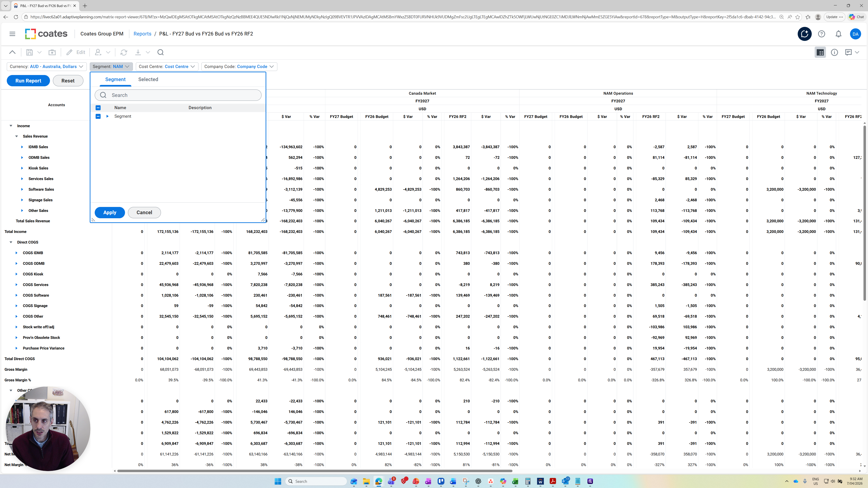The image size is (868, 488).
Task: Open the report search magnifier
Action: point(160,52)
